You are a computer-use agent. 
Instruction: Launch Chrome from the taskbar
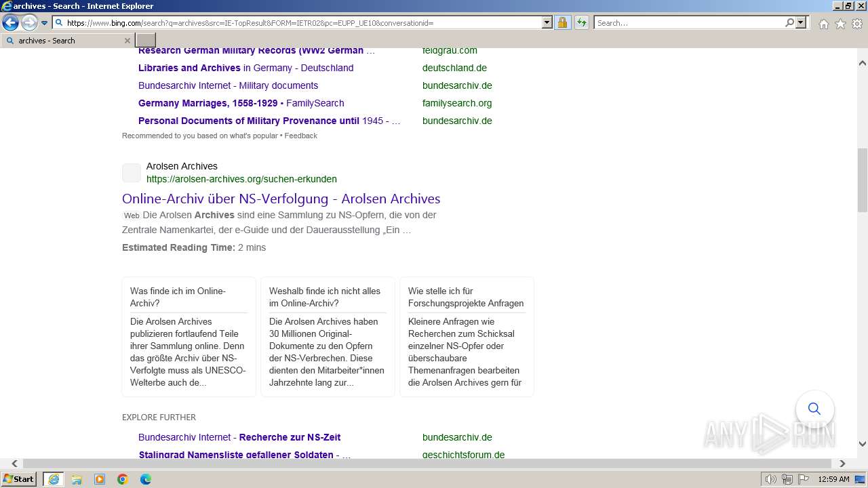123,479
